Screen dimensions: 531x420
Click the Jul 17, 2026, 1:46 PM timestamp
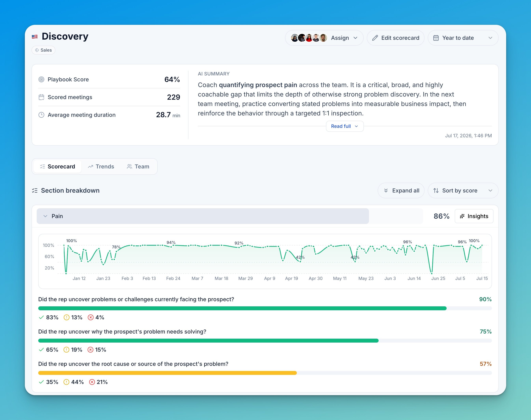[x=468, y=136]
